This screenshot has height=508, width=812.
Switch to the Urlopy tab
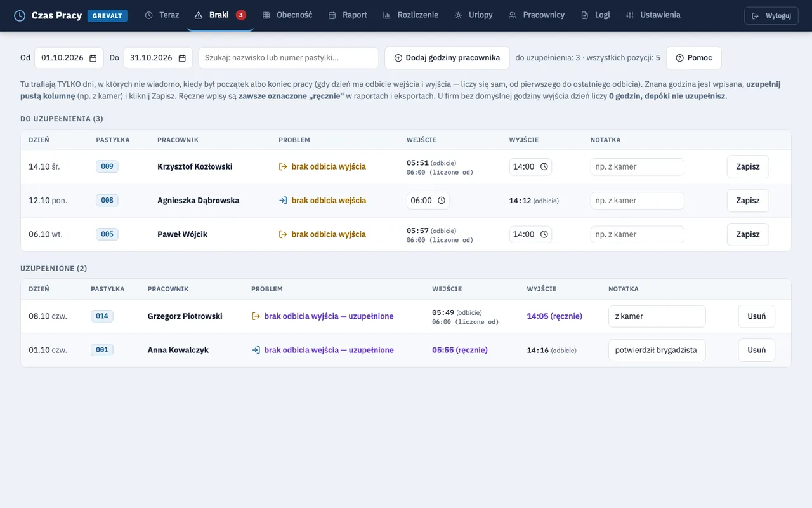click(474, 15)
